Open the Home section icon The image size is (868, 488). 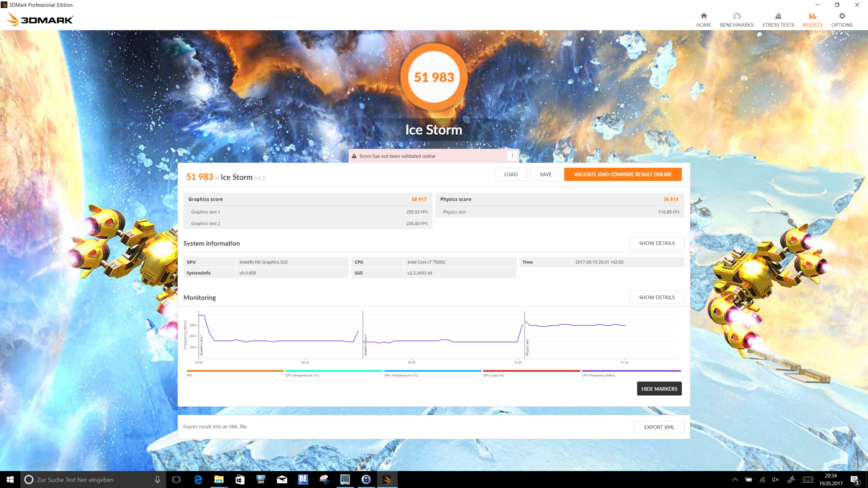click(x=703, y=16)
